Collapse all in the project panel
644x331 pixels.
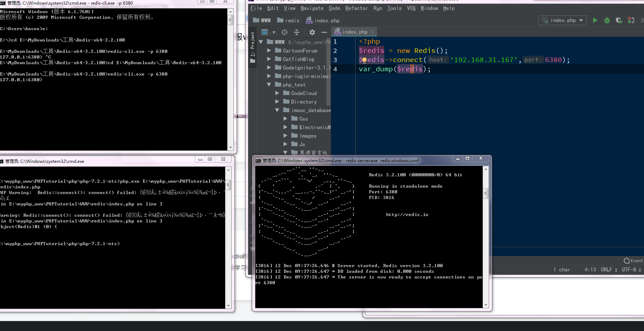pyautogui.click(x=297, y=32)
